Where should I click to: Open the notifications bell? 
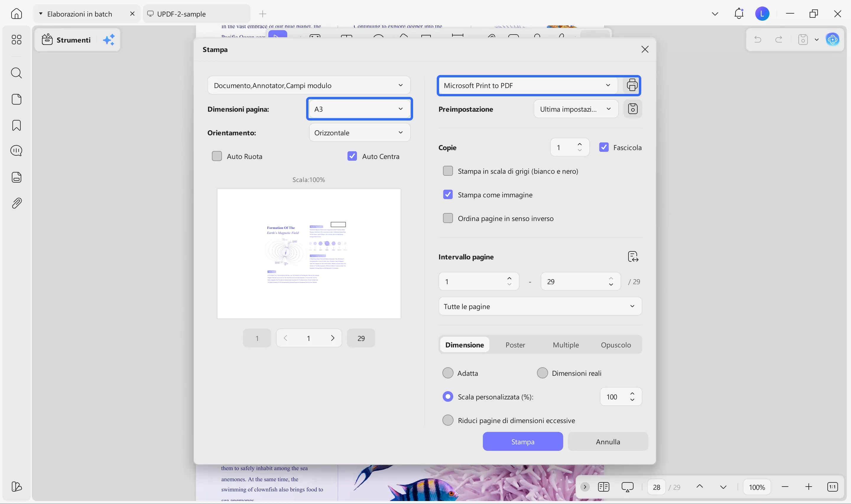click(x=739, y=14)
